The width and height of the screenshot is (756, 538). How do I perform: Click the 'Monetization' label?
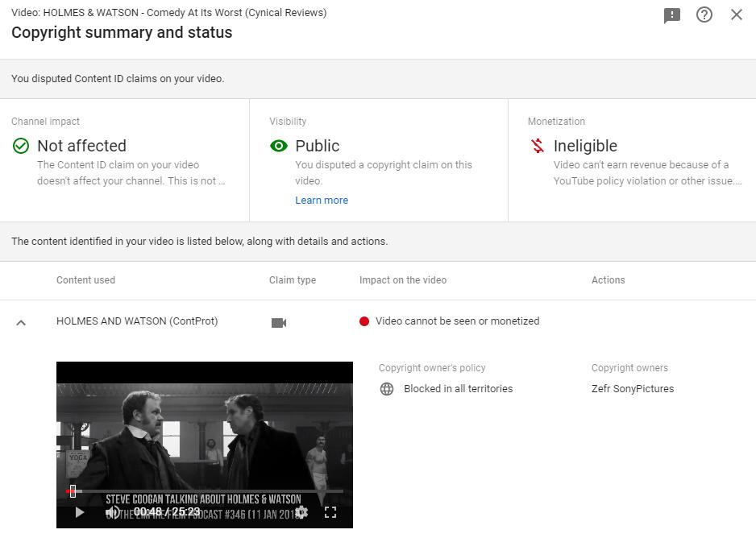[556, 122]
